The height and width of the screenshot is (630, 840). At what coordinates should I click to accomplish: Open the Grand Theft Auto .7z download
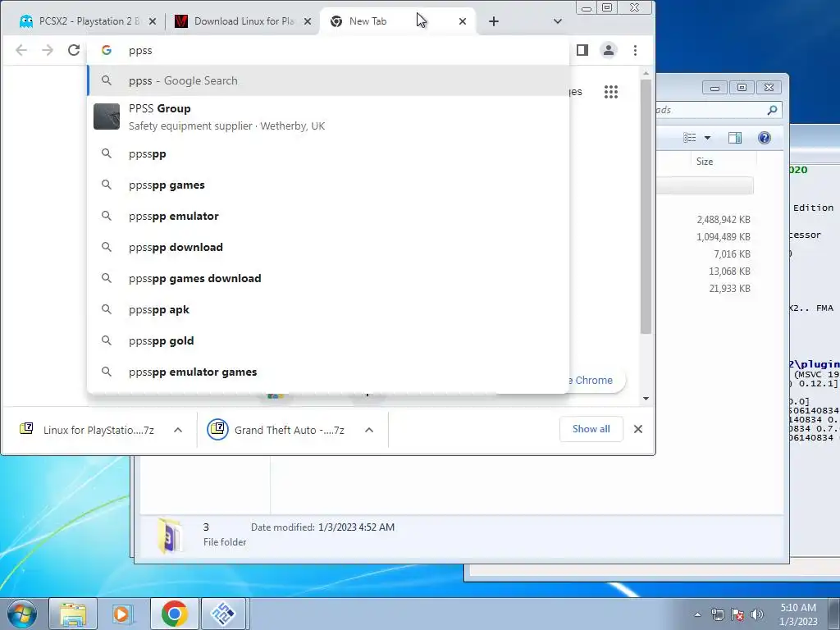276,430
